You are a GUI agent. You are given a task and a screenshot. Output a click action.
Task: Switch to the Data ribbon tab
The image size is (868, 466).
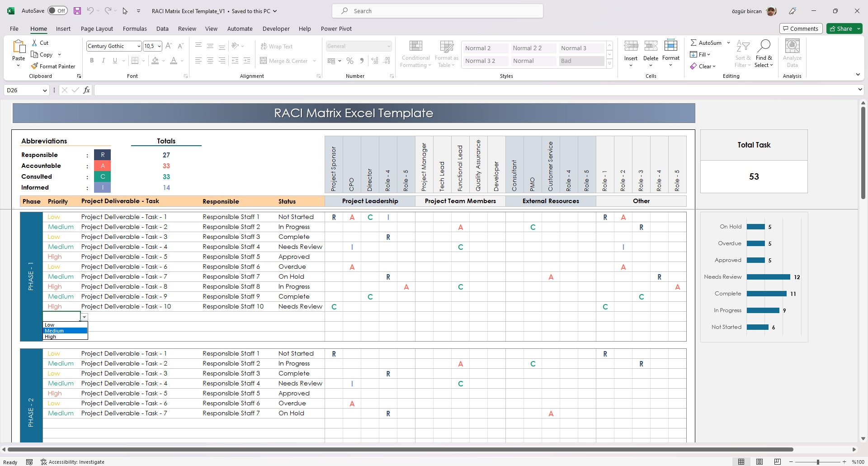tap(162, 29)
